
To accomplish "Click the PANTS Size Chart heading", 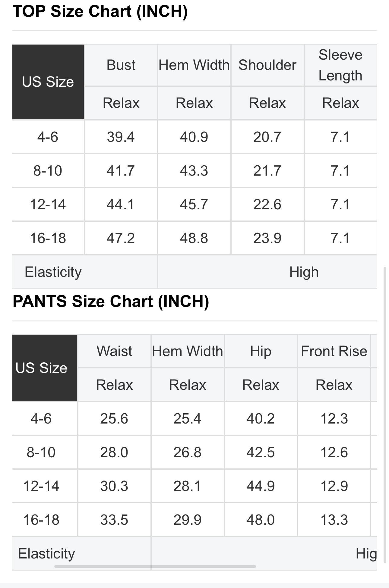I will 111,302.
